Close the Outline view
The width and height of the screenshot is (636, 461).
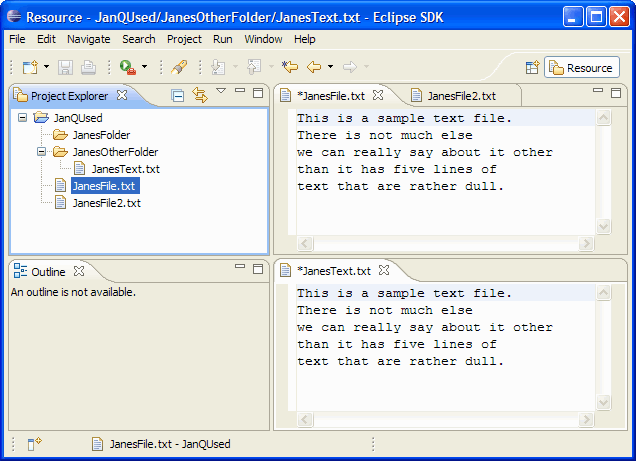pyautogui.click(x=79, y=271)
